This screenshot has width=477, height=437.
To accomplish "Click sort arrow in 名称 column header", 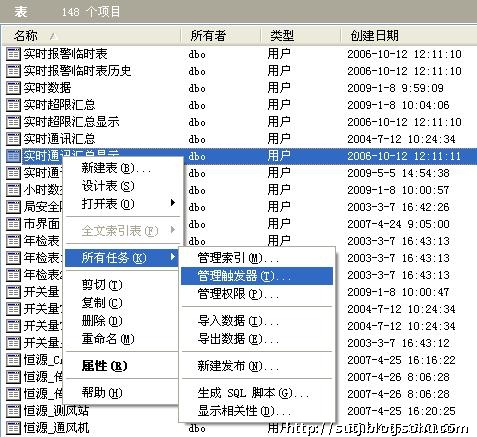I will pos(53,36).
